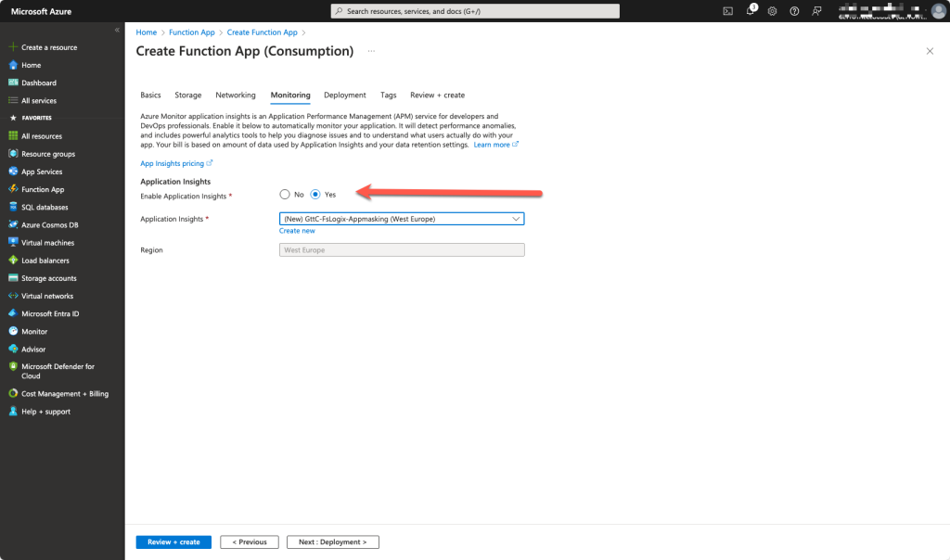
Task: Switch to the Networking tab
Action: pos(235,95)
